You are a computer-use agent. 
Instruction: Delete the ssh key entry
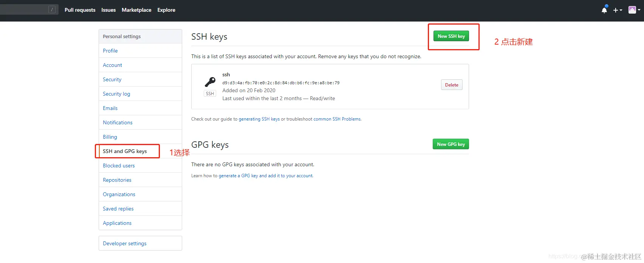click(x=452, y=85)
